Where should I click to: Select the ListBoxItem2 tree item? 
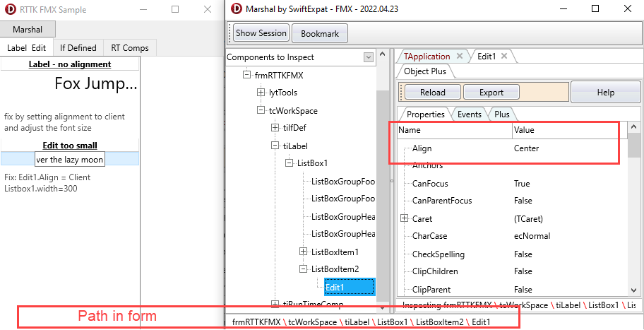[335, 269]
